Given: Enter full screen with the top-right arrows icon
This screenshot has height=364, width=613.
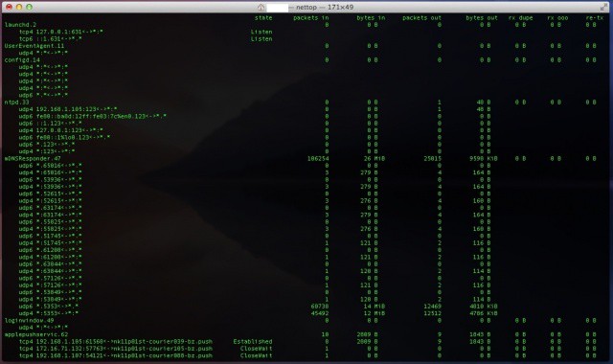Looking at the screenshot, I should coord(603,7).
